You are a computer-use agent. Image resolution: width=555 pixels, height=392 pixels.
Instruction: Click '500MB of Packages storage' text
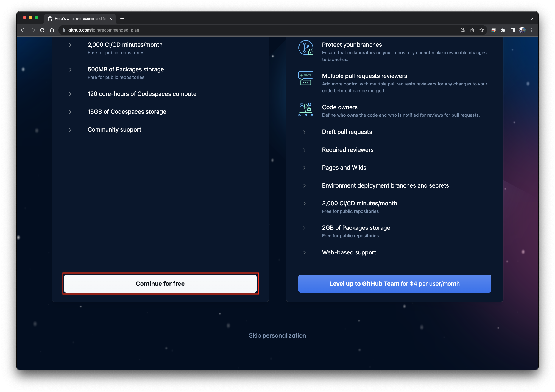coord(126,69)
